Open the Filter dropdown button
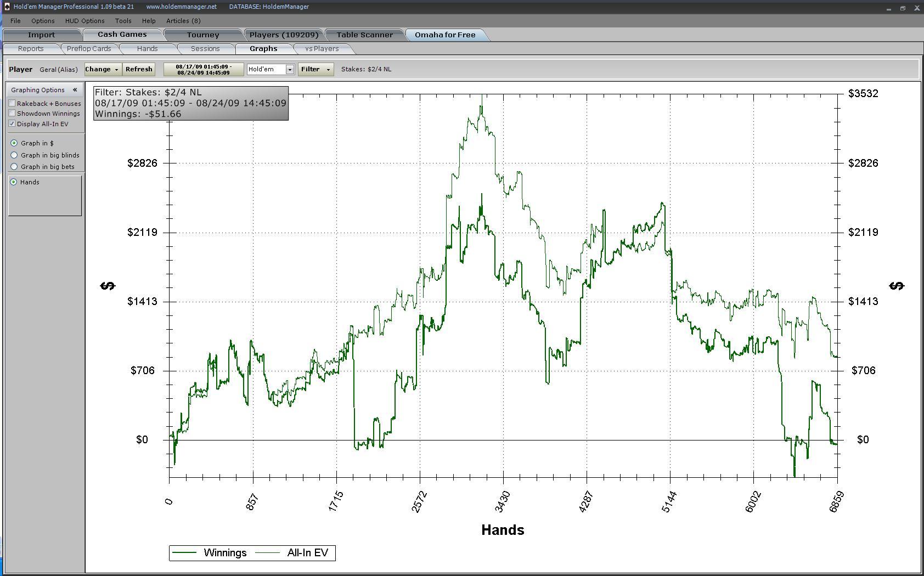The height and width of the screenshot is (576, 924). pos(315,69)
